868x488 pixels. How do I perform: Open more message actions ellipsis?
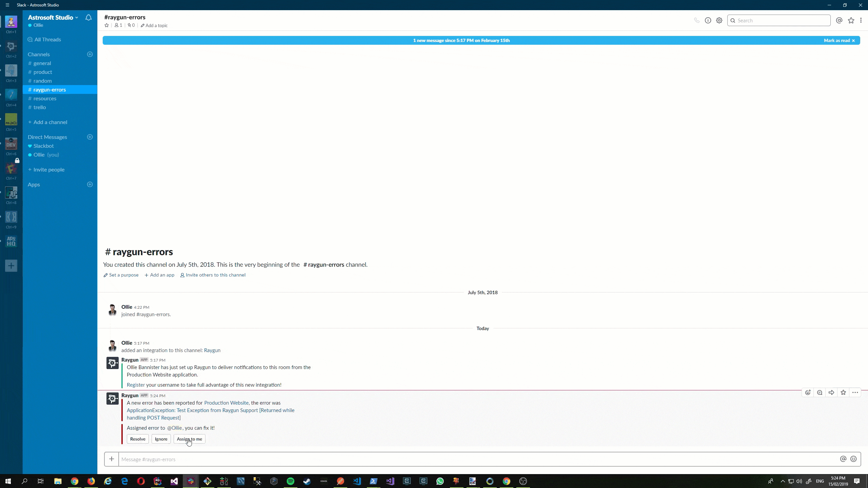point(855,392)
